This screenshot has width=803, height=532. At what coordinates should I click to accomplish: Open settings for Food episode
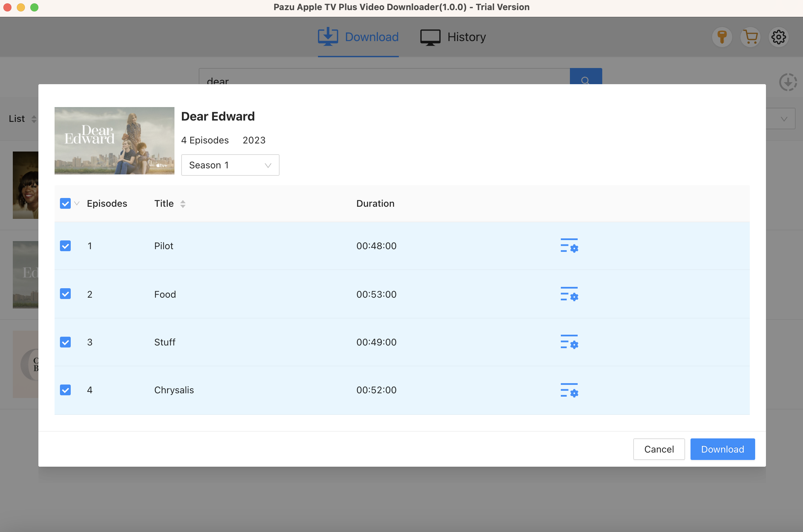click(569, 294)
